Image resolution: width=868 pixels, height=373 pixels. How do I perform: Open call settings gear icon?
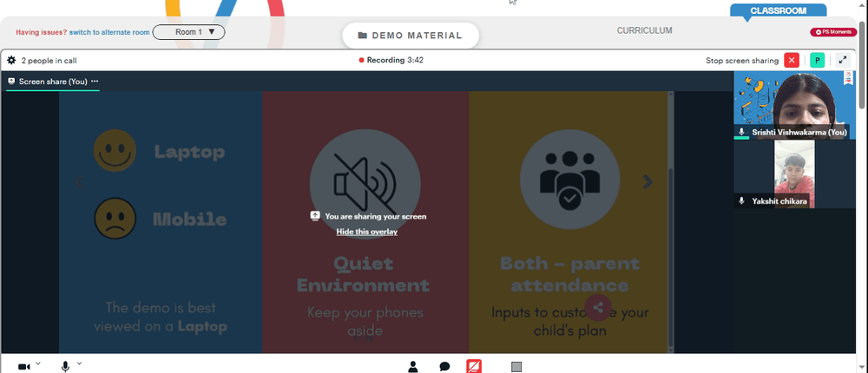11,61
